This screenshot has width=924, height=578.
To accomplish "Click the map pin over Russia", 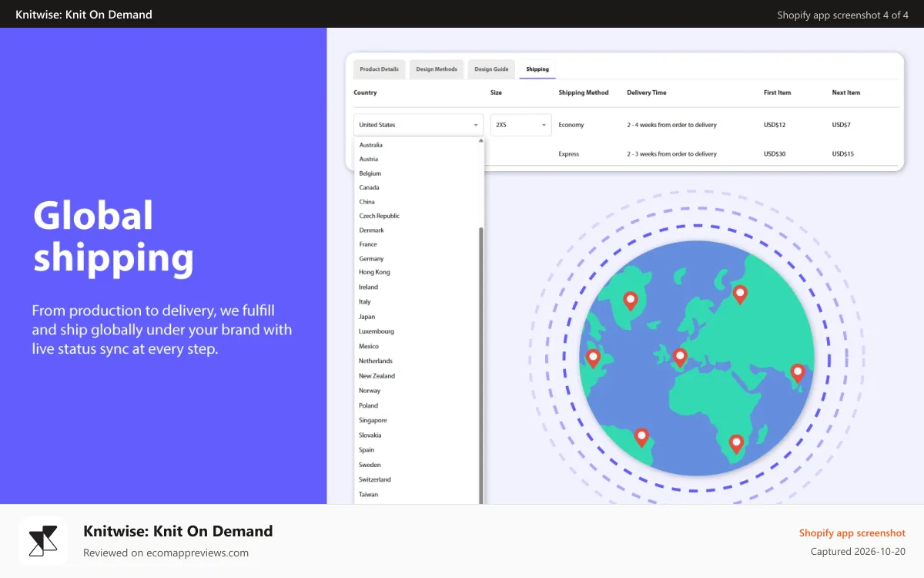I will (x=740, y=294).
